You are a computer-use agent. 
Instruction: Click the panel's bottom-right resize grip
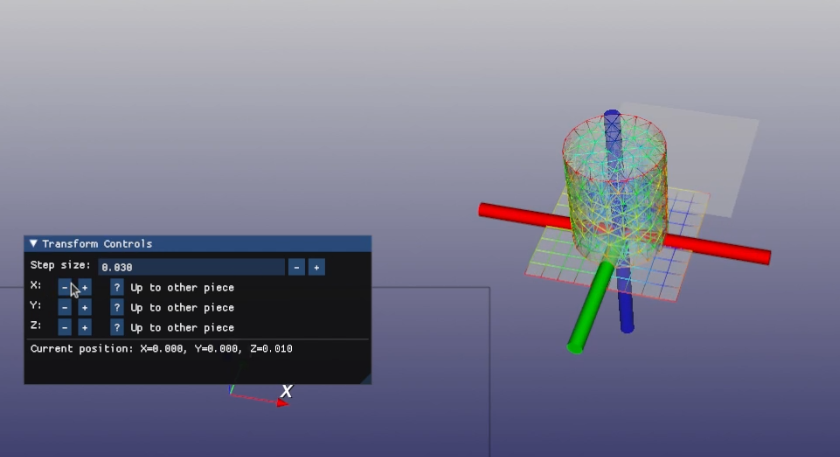pos(365,379)
